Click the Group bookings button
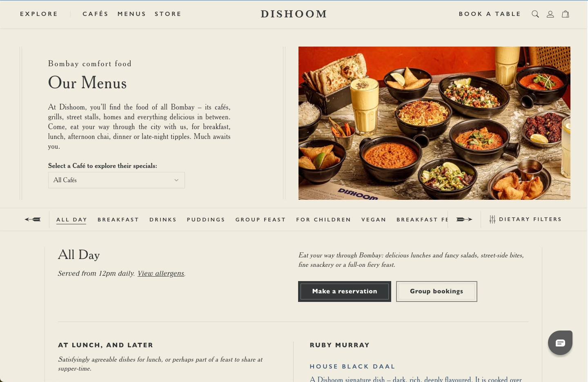 [x=437, y=291]
